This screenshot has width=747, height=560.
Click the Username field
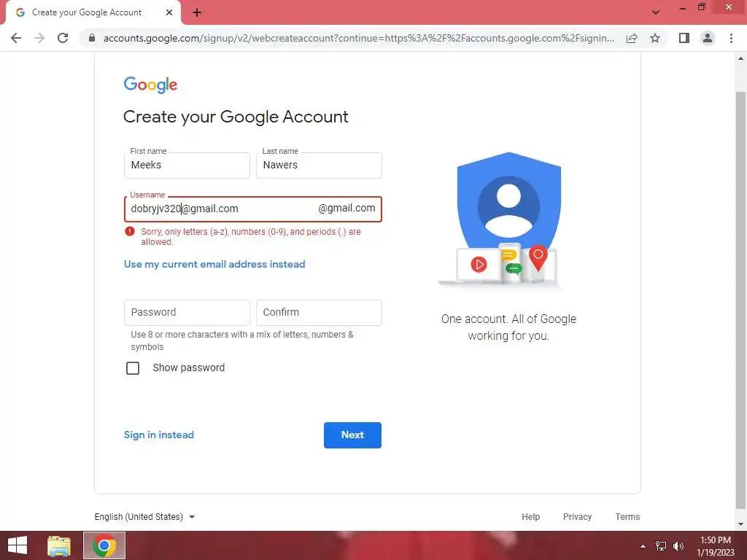(253, 209)
